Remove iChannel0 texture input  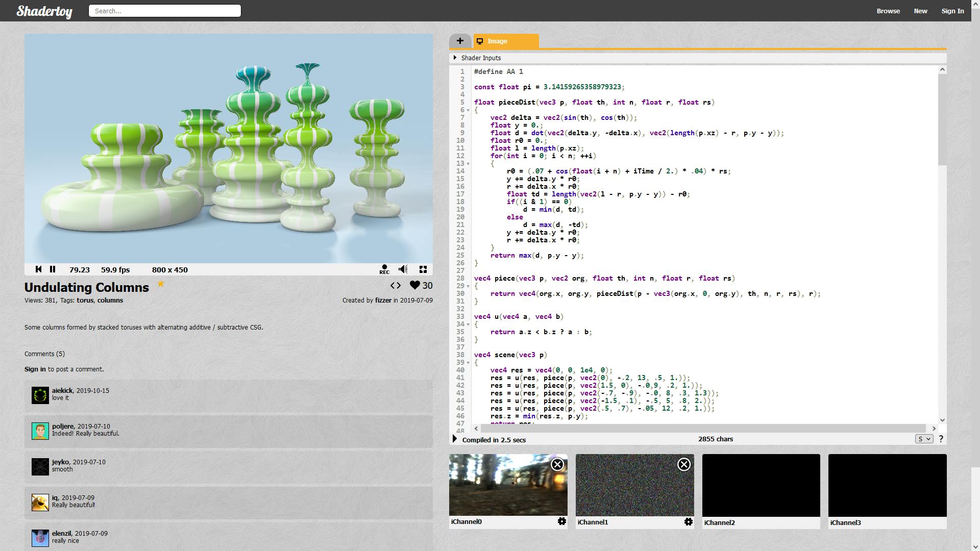[x=557, y=464]
